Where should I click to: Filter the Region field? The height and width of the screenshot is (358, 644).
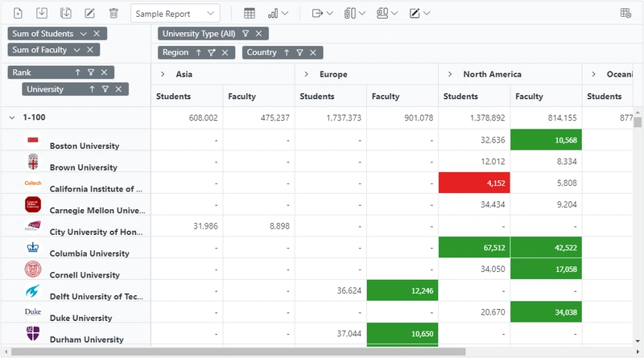[x=212, y=52]
